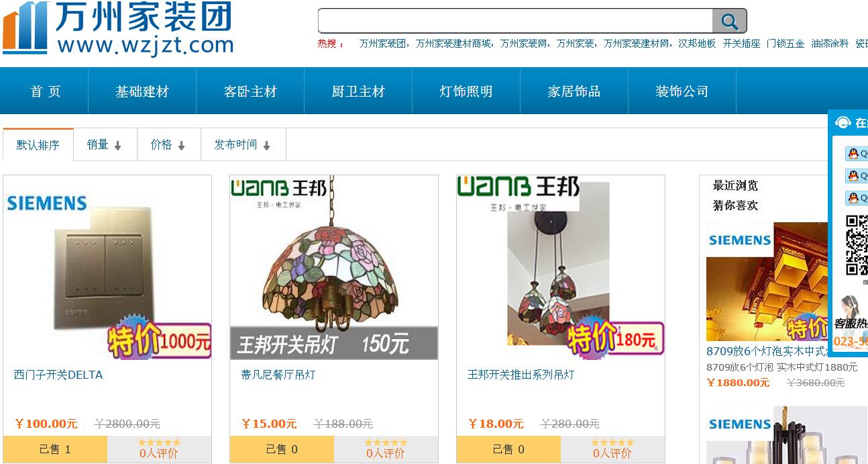
Task: Open the 蒂凡尼餐厅吊灯 product link
Action: click(278, 375)
